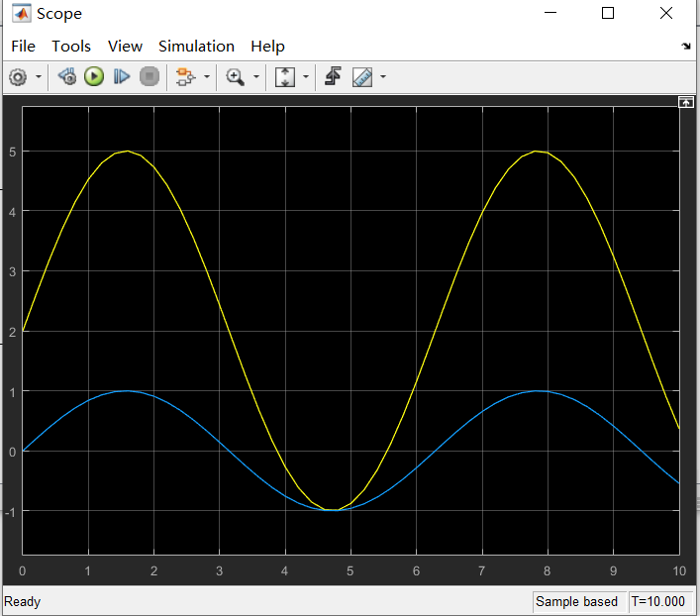Expand the Scale Axes Limits dropdown arrow

click(306, 77)
